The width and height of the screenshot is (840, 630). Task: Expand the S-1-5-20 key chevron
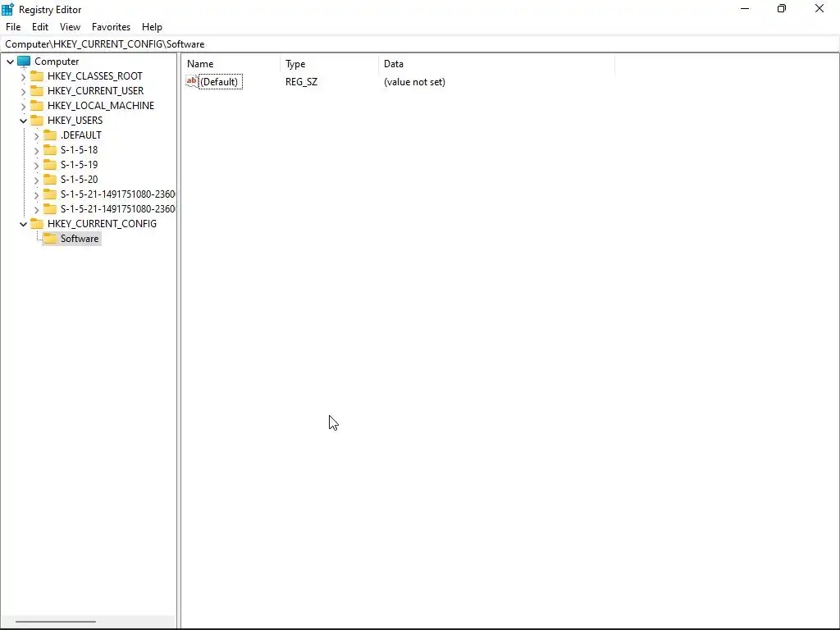click(36, 180)
